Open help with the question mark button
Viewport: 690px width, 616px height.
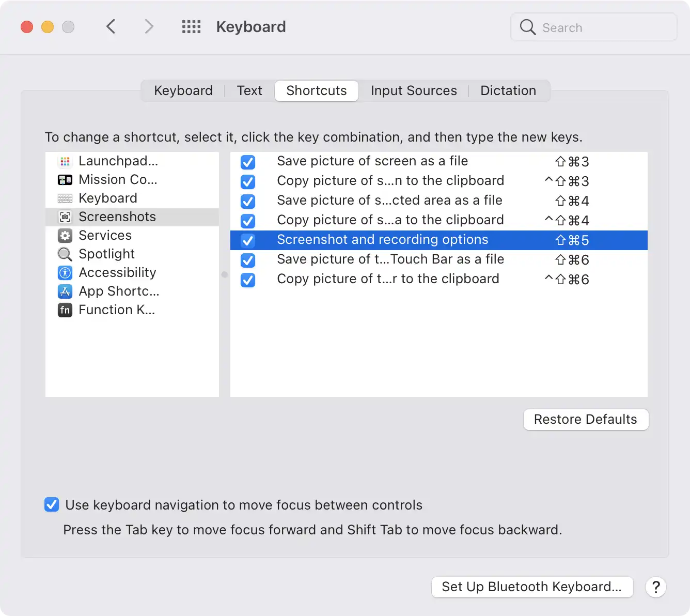pos(656,587)
